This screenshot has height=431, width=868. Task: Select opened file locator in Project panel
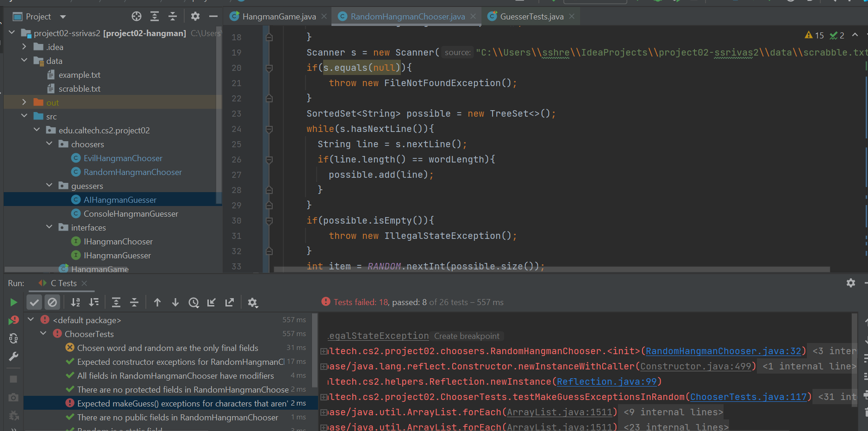pos(137,17)
